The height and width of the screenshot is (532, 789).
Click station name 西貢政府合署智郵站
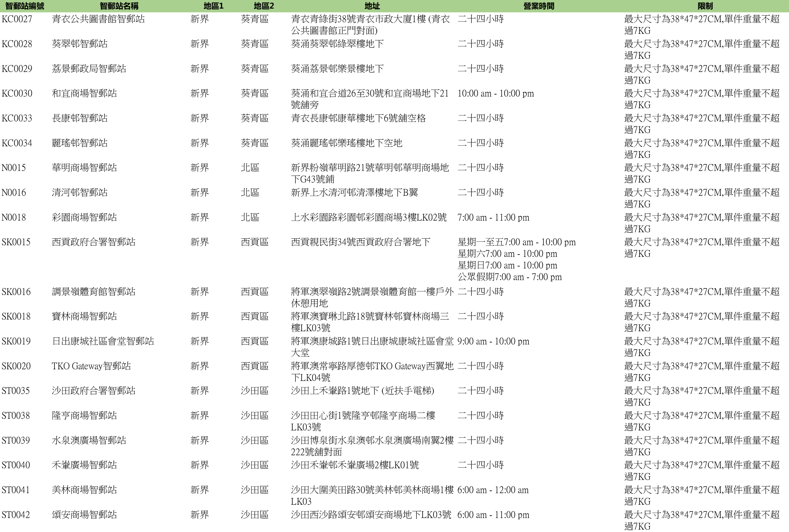point(94,242)
